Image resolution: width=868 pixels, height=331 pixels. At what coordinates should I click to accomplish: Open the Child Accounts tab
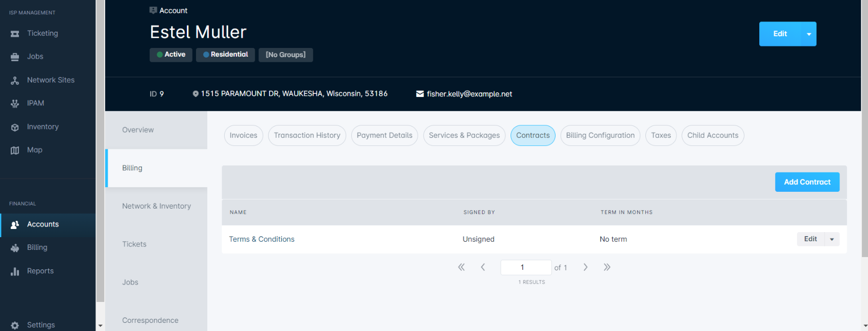coord(713,136)
